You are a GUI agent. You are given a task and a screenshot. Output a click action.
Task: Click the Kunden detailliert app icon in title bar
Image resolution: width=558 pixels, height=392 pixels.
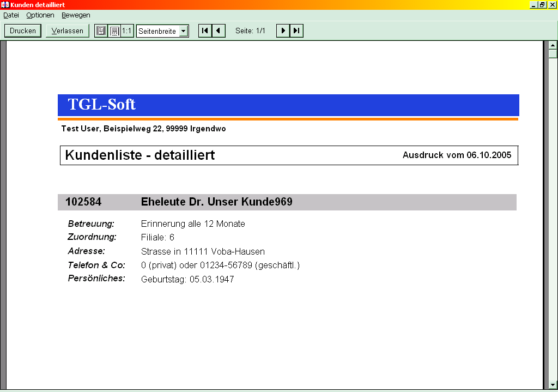coord(5,4)
